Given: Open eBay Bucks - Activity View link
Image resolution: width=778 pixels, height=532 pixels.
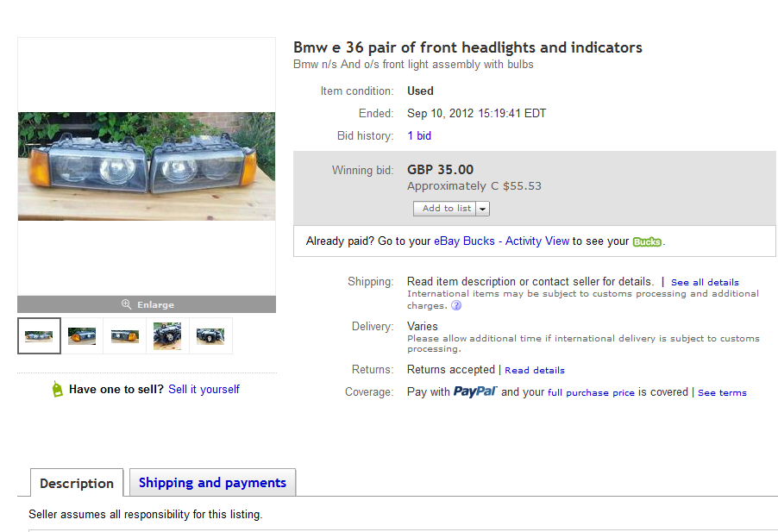Looking at the screenshot, I should click(x=501, y=241).
